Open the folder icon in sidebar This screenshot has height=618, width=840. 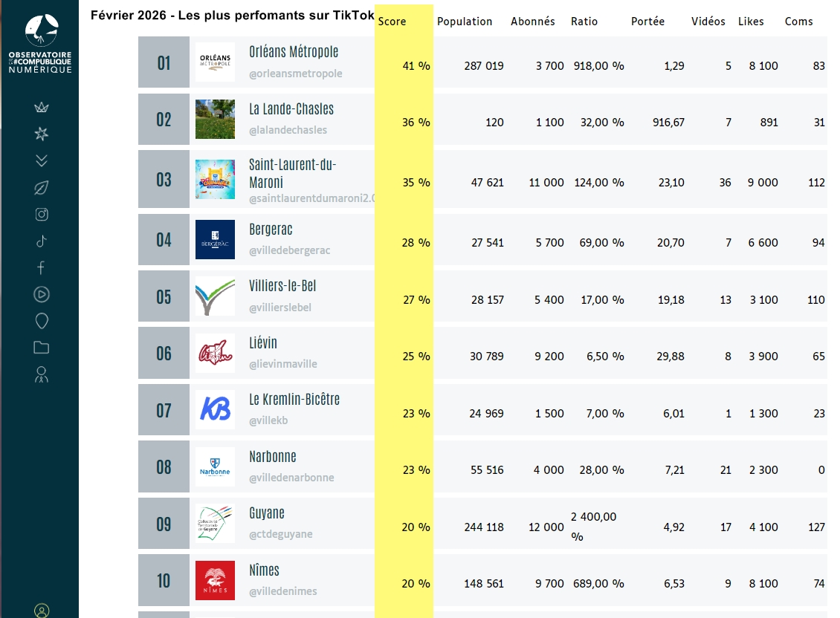[41, 348]
